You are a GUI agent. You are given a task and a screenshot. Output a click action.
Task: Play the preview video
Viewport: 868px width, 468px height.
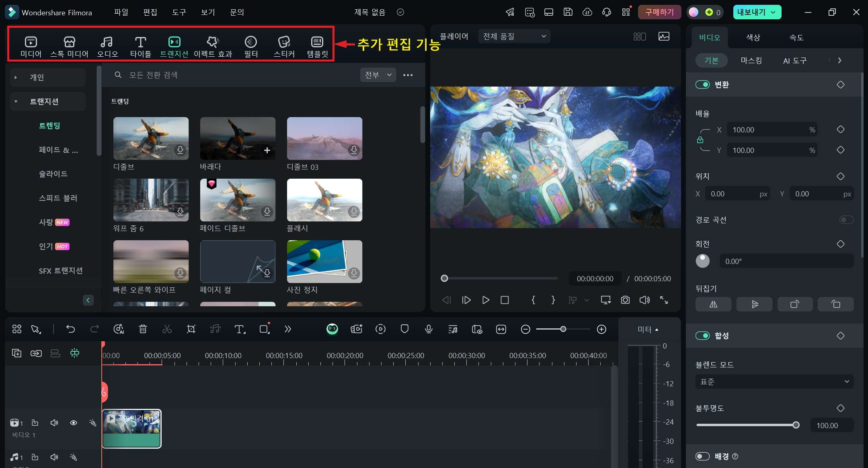click(x=486, y=300)
